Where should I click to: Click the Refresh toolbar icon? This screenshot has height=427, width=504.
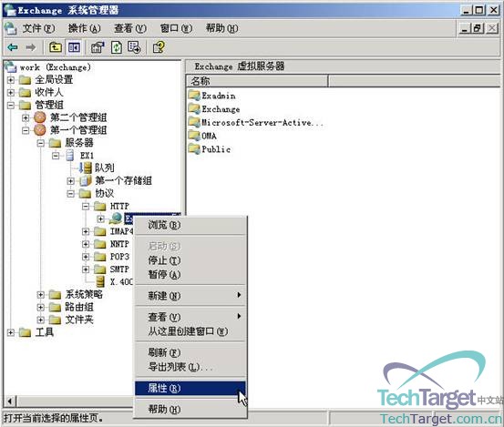click(117, 47)
